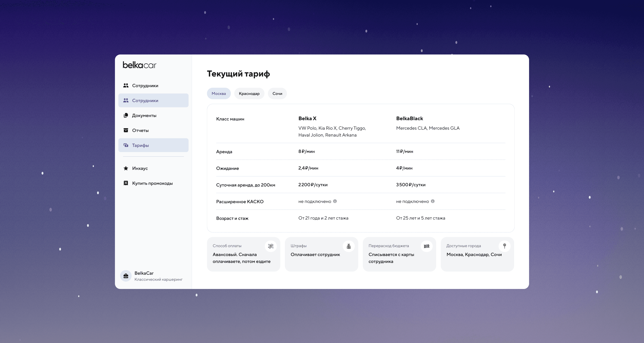This screenshot has height=343, width=644.
Task: Click the Возраст и стаж row label
Action: 232,218
